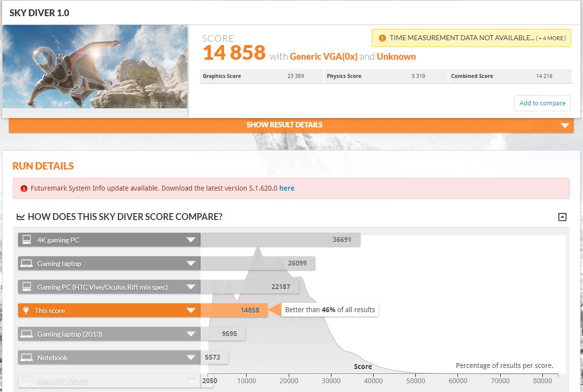Click the Sky Diver benchmark thumbnail image
The image size is (583, 392).
pos(95,67)
